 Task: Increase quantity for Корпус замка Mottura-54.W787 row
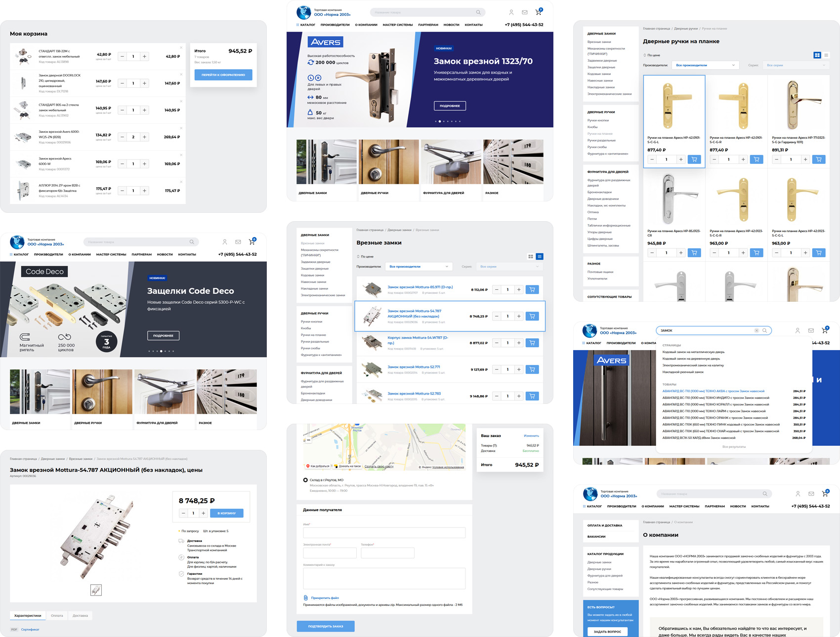click(519, 343)
